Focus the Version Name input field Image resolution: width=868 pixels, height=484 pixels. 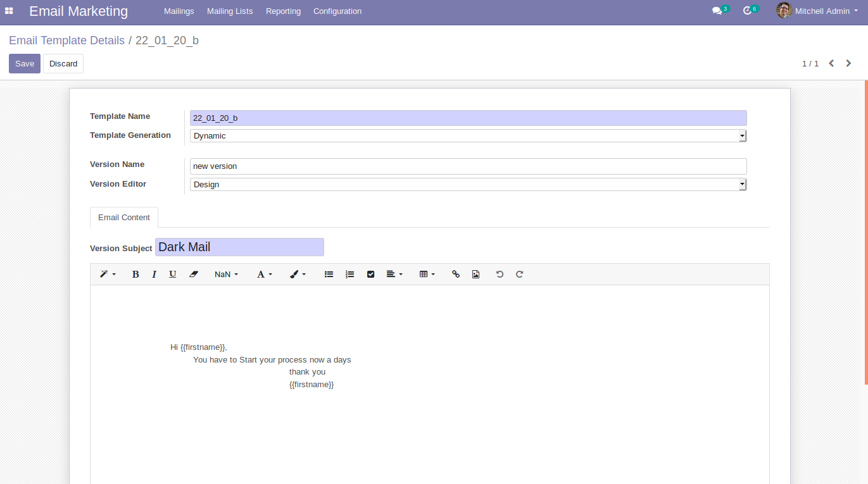click(x=469, y=166)
